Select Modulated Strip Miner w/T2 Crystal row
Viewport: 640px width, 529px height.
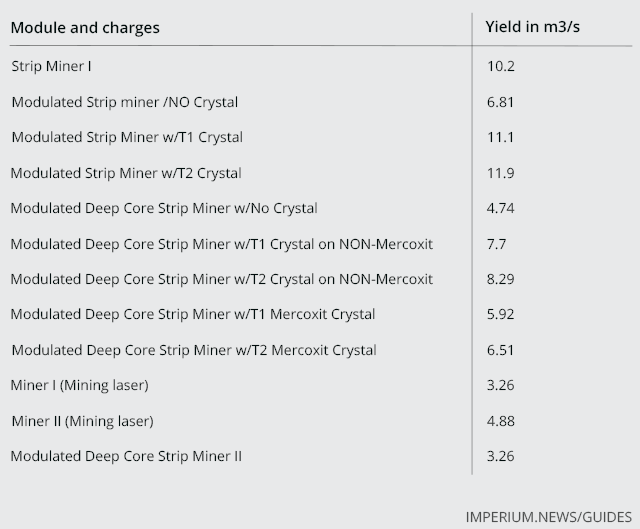(x=321, y=173)
